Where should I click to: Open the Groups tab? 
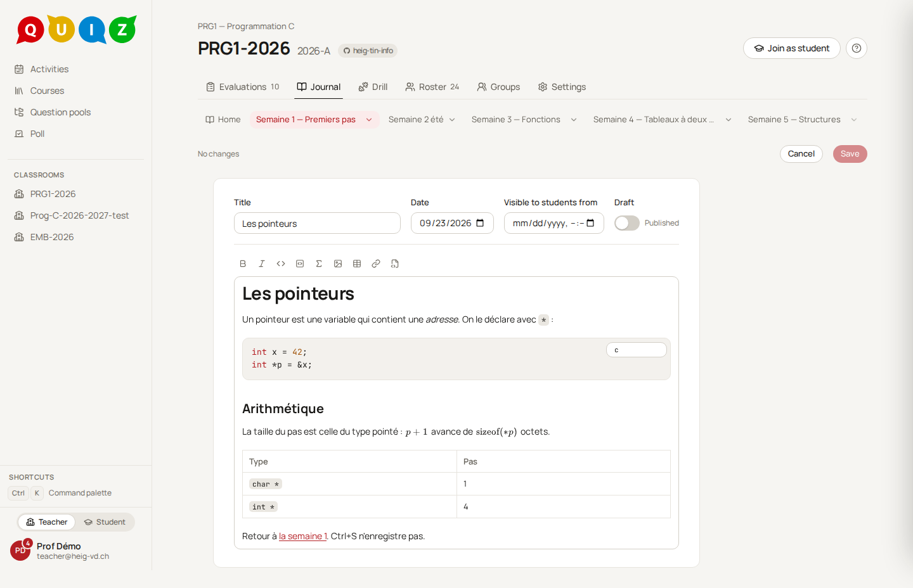point(498,87)
